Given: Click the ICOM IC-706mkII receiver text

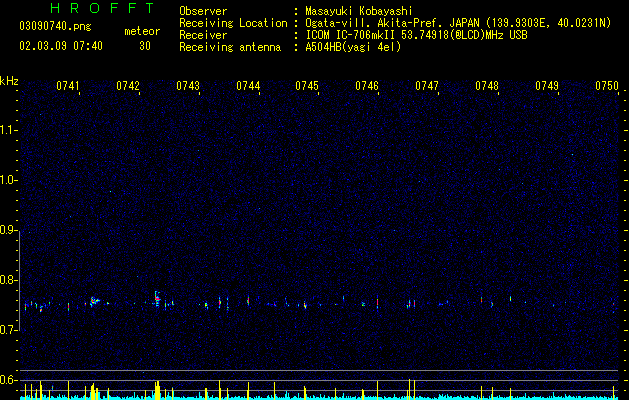Looking at the screenshot, I should [x=416, y=35].
